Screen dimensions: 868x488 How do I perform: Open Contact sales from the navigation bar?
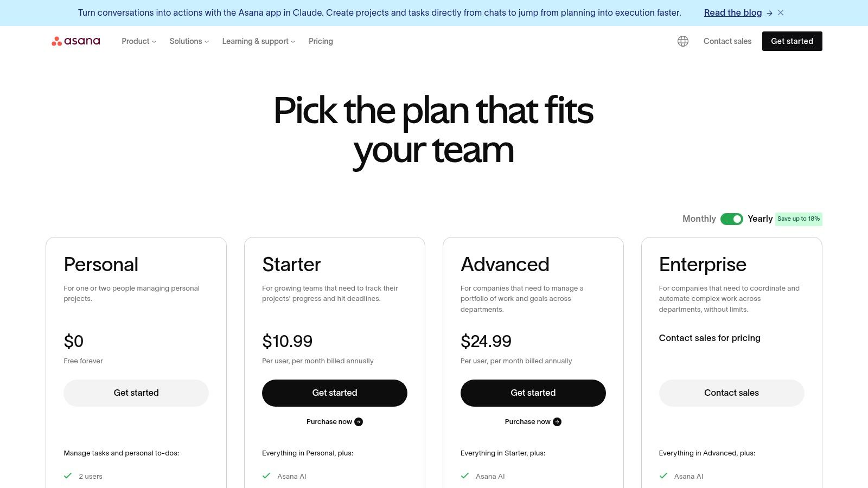pos(727,41)
